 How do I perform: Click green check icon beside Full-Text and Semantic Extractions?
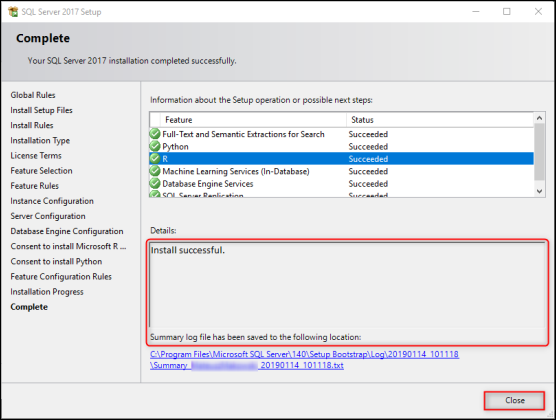155,134
